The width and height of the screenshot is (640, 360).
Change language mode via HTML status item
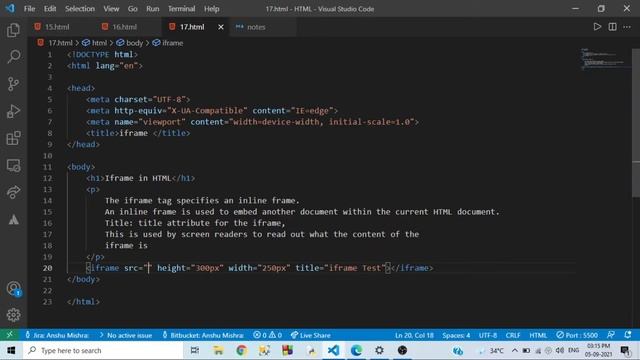point(538,335)
